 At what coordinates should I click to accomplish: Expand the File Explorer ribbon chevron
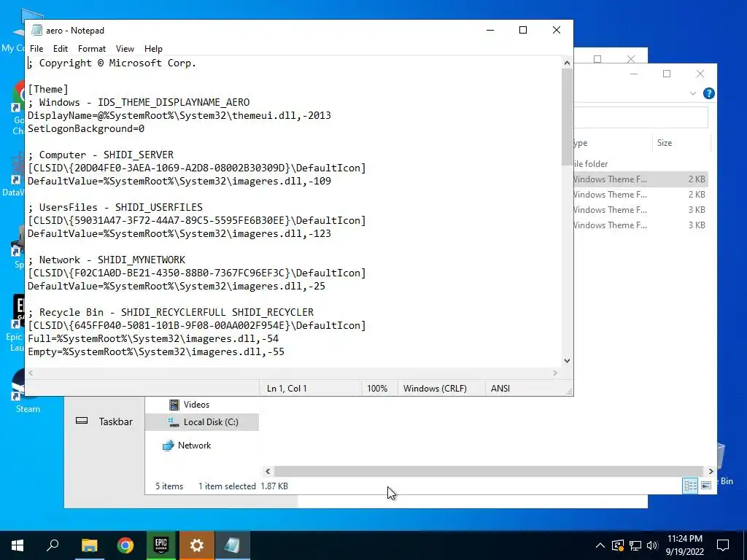pyautogui.click(x=693, y=93)
